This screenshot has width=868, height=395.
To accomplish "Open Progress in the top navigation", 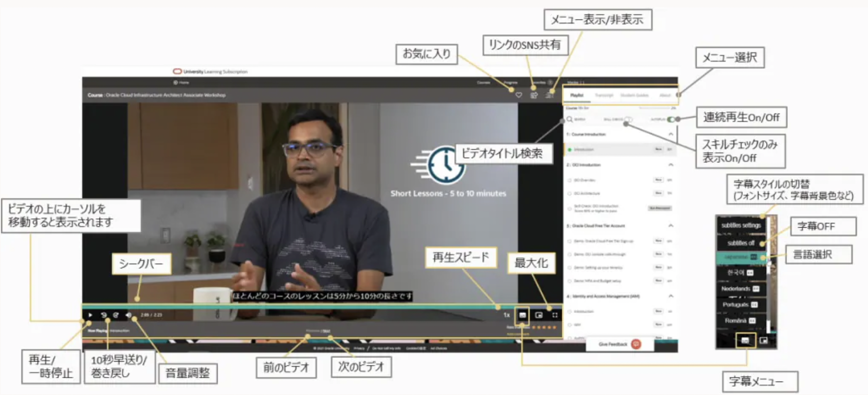I will coord(510,83).
